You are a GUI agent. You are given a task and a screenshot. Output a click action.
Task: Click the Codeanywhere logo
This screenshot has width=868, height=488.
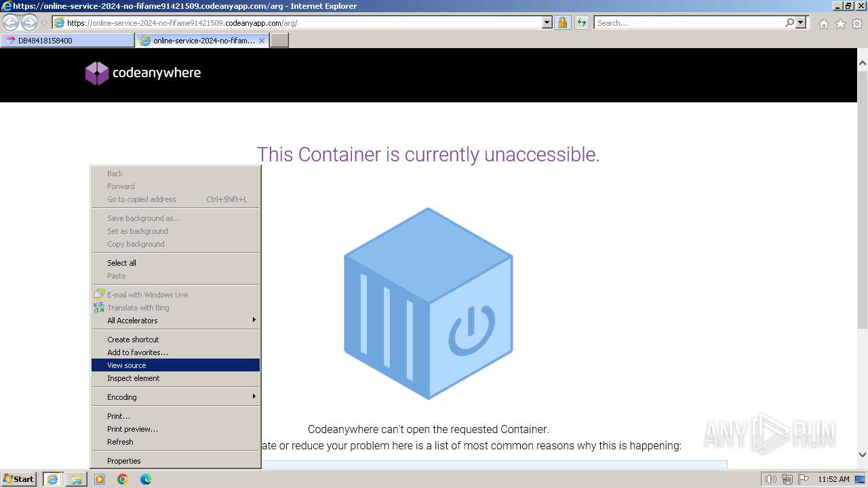[143, 73]
